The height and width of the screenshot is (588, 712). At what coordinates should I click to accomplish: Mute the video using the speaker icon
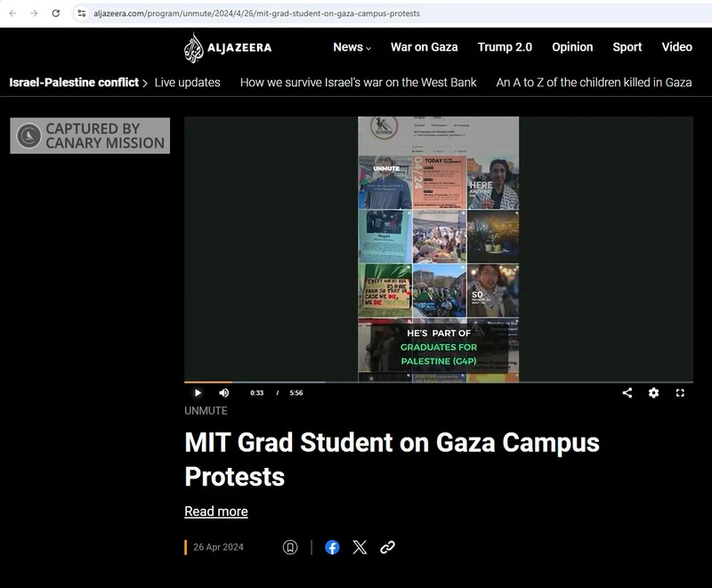click(x=223, y=392)
